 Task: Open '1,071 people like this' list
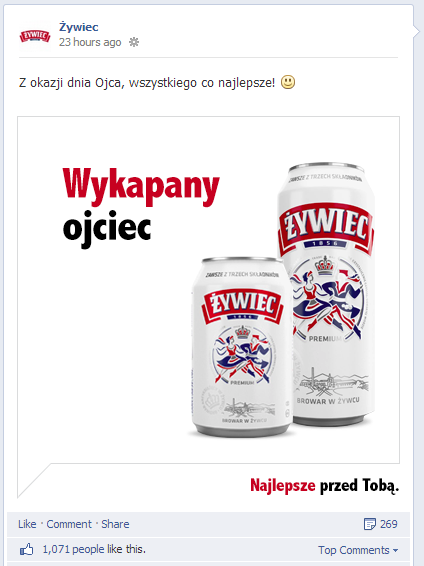click(x=94, y=549)
